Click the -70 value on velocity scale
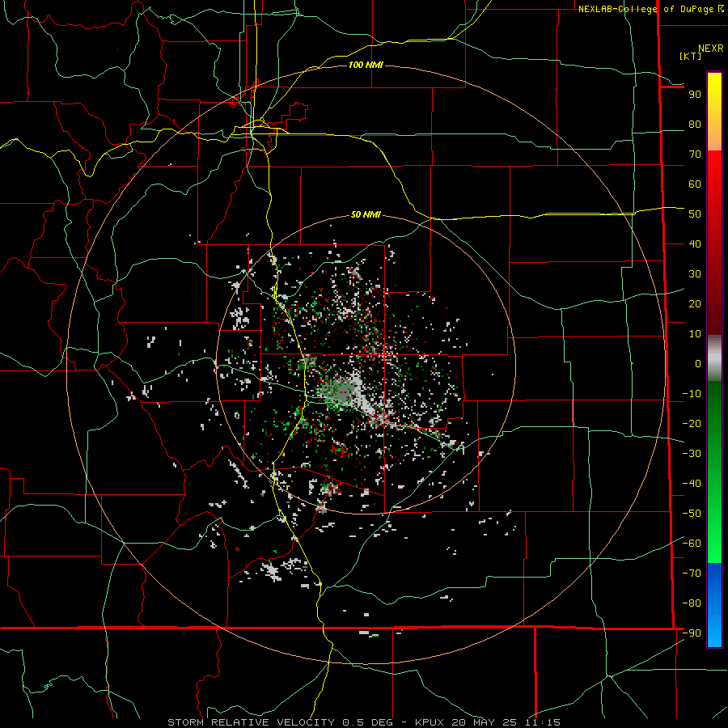 692,574
